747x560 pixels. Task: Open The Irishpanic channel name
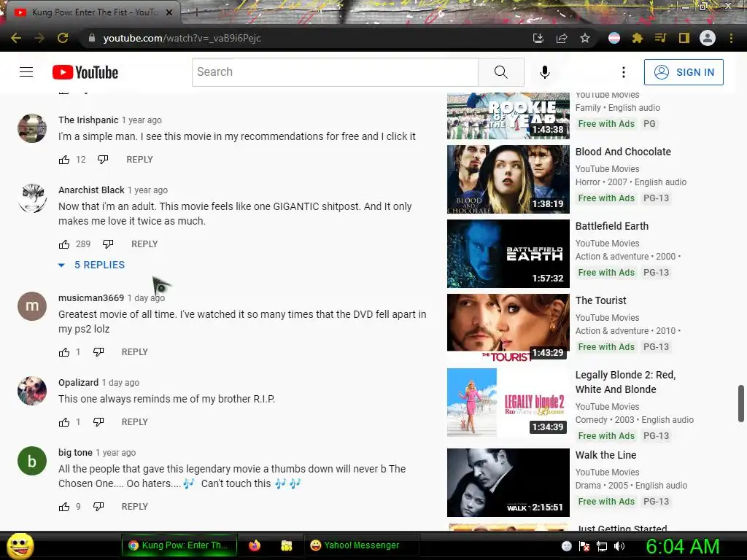(x=88, y=120)
